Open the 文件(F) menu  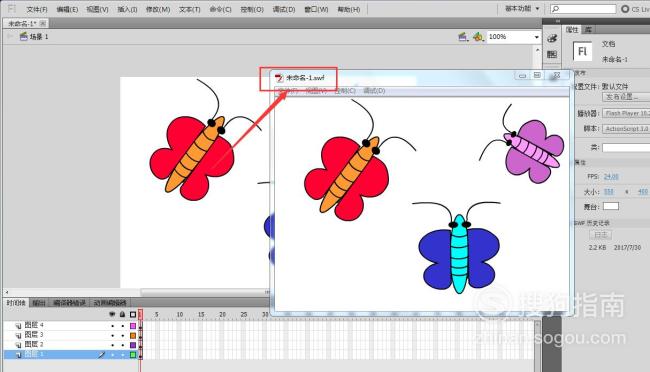pyautogui.click(x=37, y=9)
